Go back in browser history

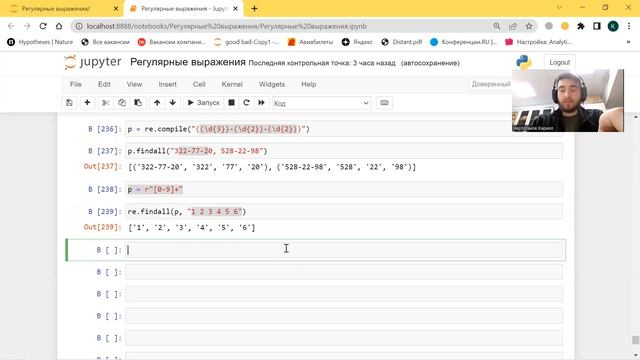pyautogui.click(x=11, y=26)
